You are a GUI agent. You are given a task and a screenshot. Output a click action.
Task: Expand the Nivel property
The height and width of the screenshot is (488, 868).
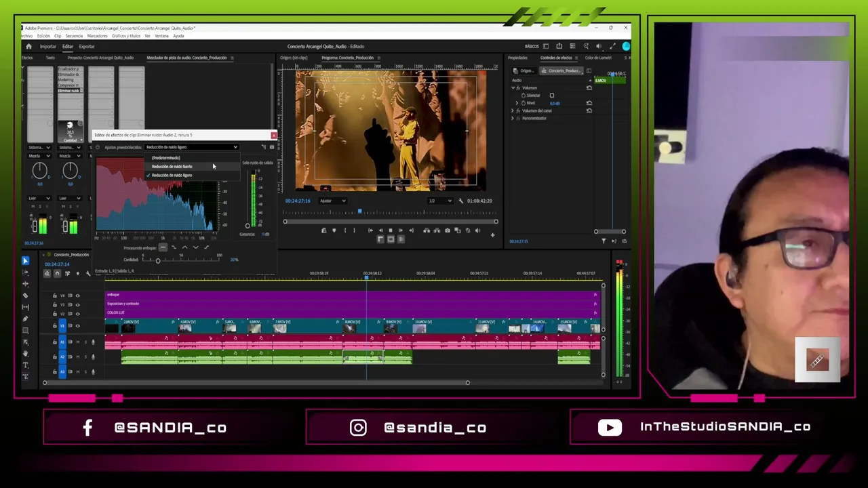point(517,103)
